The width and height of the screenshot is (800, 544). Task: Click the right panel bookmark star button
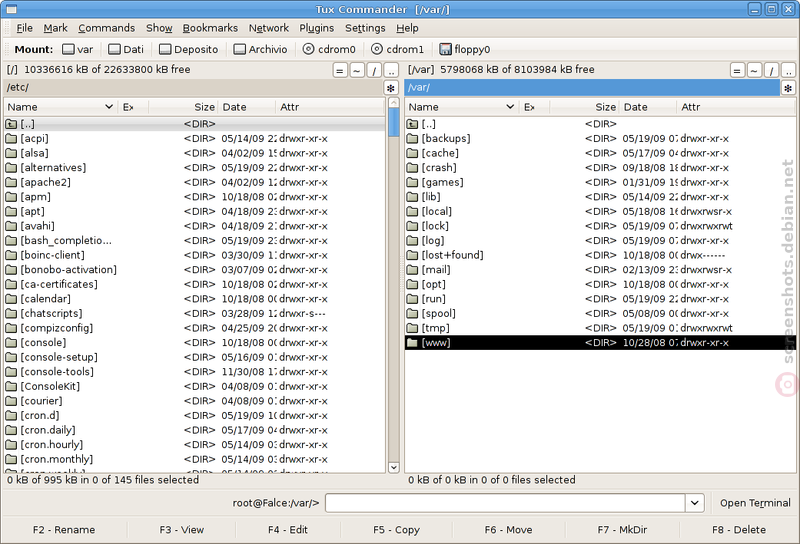788,88
